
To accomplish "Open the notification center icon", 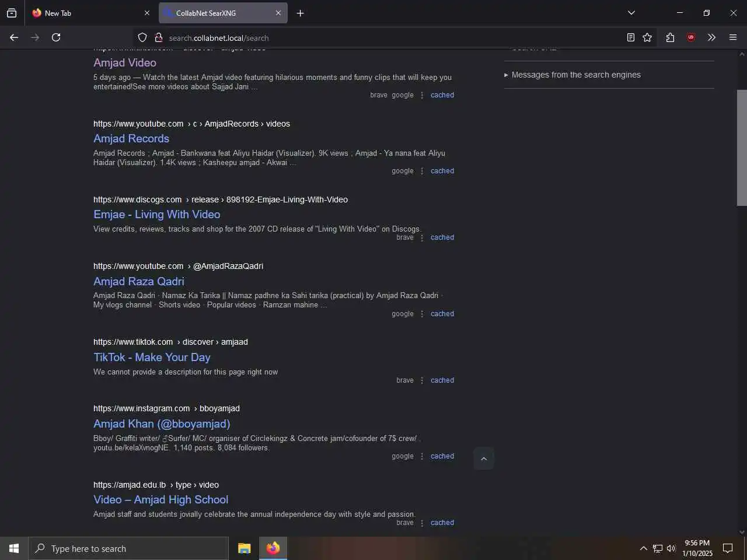I will click(x=728, y=548).
